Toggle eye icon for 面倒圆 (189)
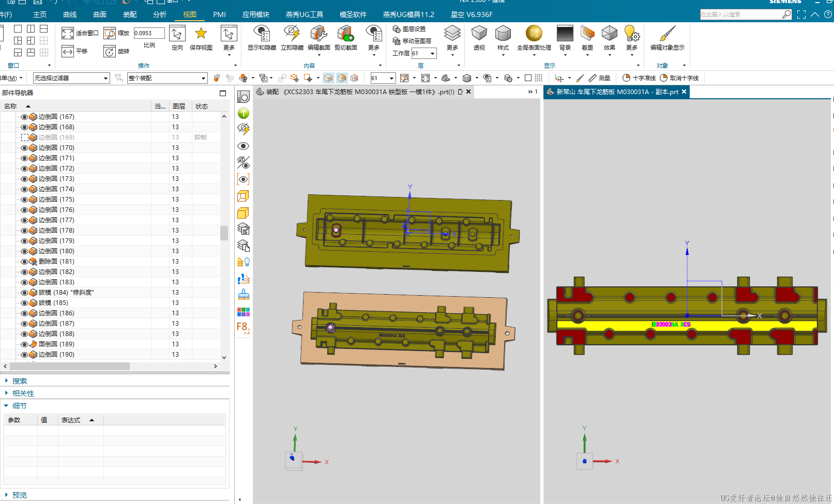Viewport: 834px width, 504px height. pos(24,344)
